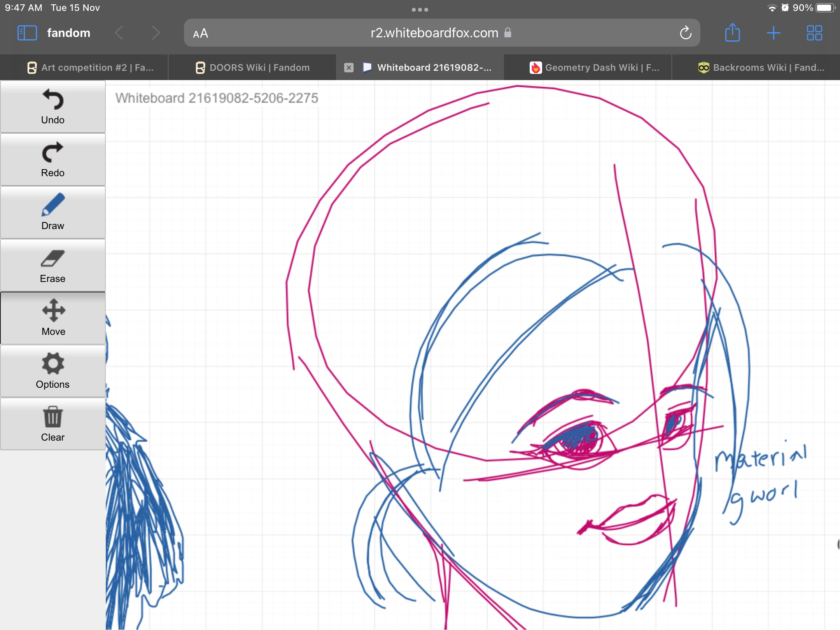This screenshot has height=630, width=840.
Task: Select the Draw pencil tool
Action: (x=52, y=212)
